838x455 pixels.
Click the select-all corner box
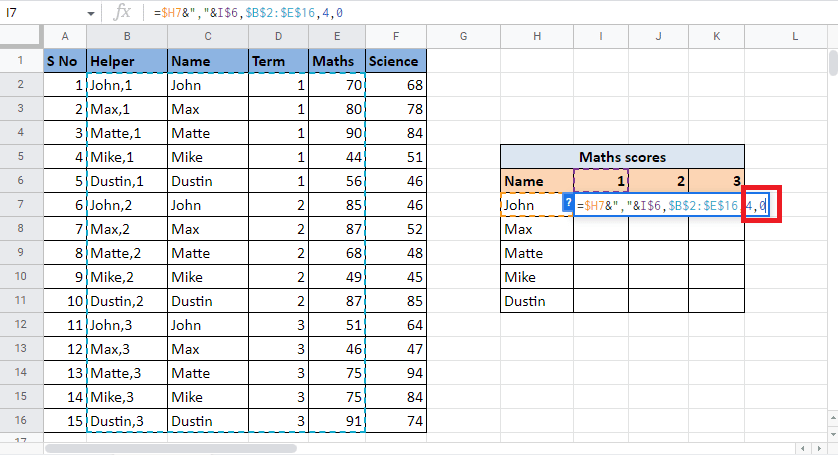pyautogui.click(x=21, y=36)
